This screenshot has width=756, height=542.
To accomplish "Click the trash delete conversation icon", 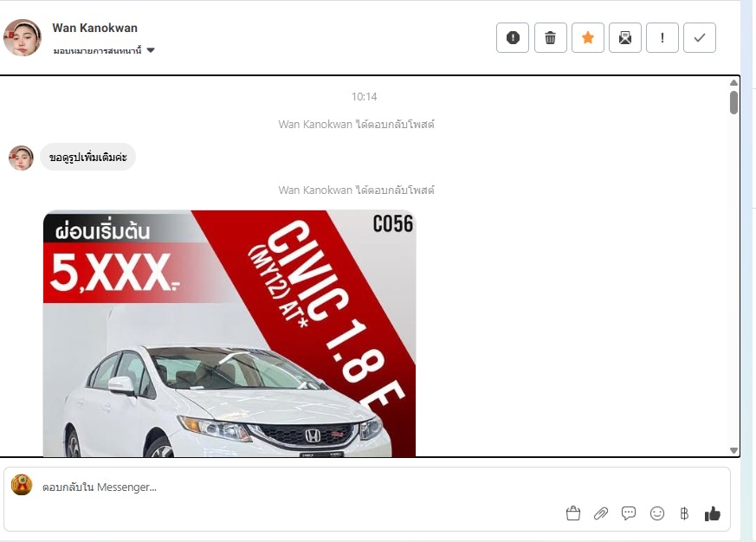I will [550, 37].
